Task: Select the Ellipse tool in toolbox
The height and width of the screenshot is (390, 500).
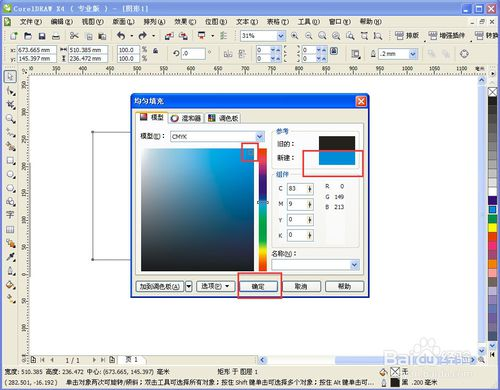Action: [10, 174]
